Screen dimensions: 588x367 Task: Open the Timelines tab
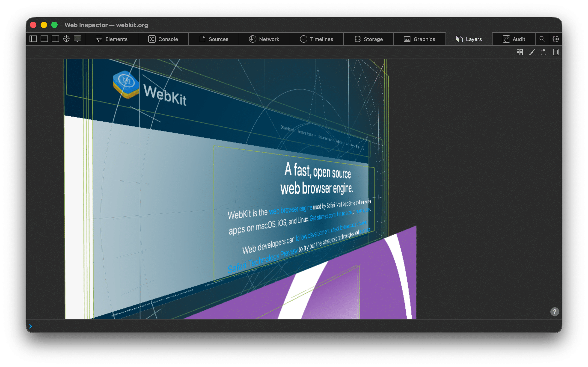coord(317,39)
